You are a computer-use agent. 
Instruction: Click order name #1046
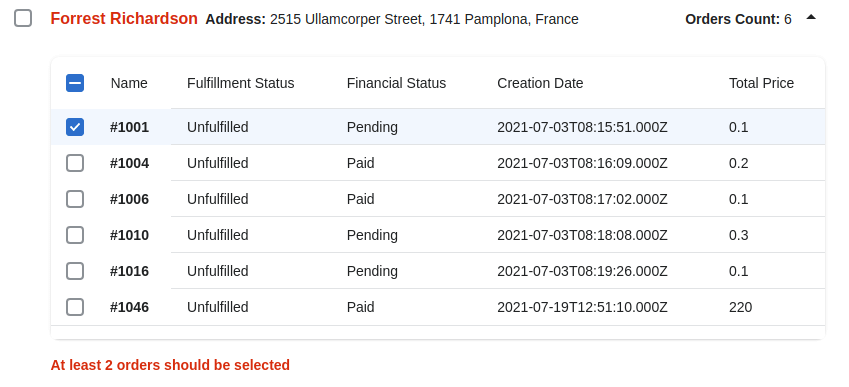pyautogui.click(x=129, y=307)
